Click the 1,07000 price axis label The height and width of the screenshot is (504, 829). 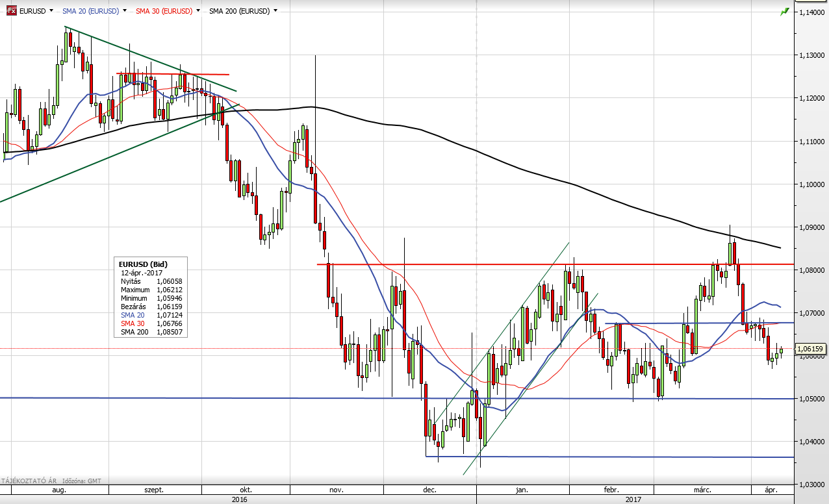(x=811, y=313)
